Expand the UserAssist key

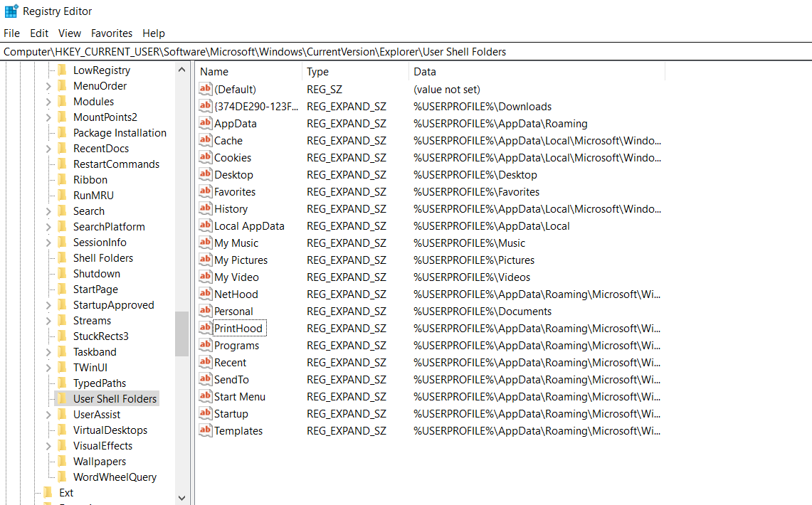[48, 415]
